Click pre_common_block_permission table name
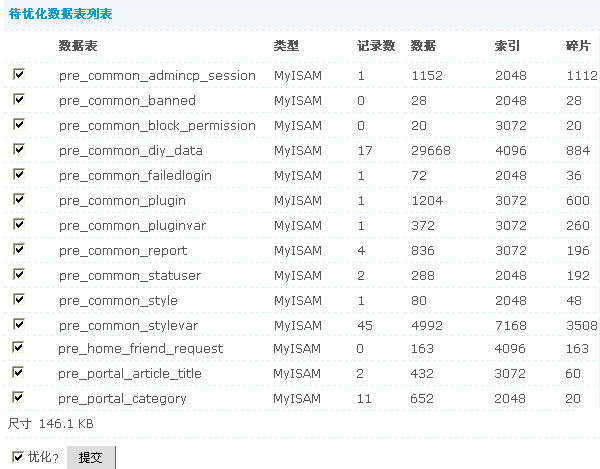The height and width of the screenshot is (469, 600). click(157, 125)
